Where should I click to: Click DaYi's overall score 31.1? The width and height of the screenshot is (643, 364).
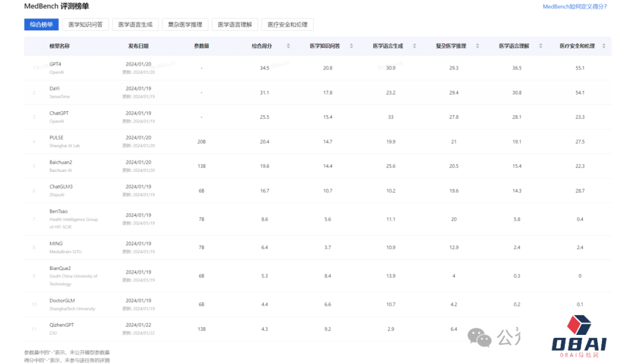click(264, 93)
